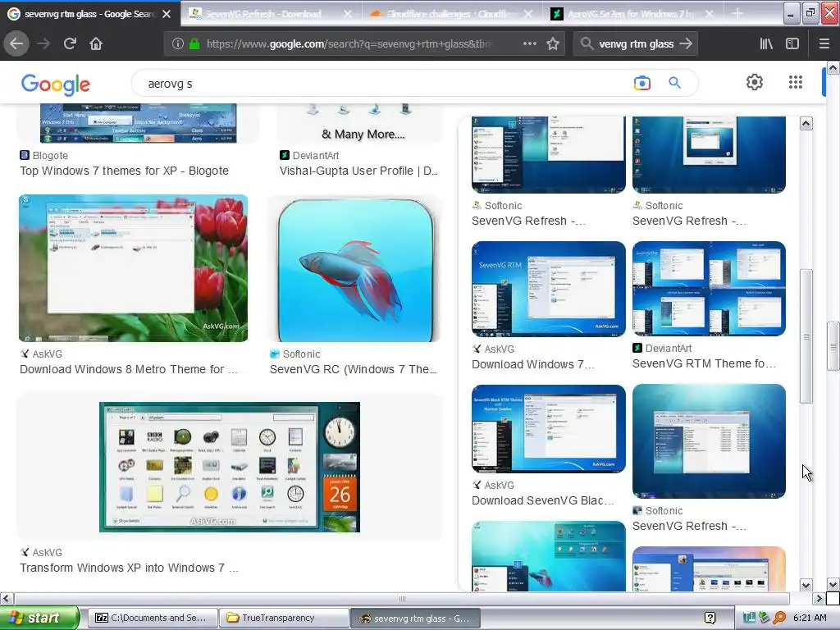This screenshot has height=630, width=840.
Task: Click the up arrow of side panel scrollbar
Action: click(806, 124)
